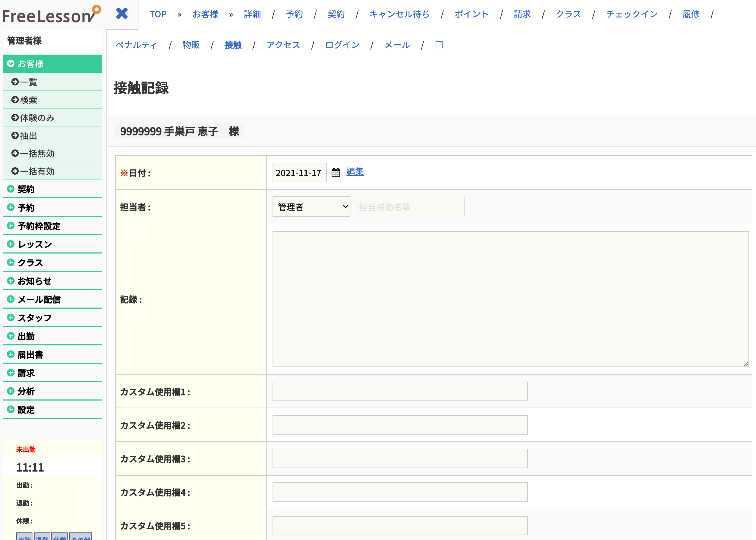Open the ペナルティ tab link
The width and height of the screenshot is (756, 540).
136,45
